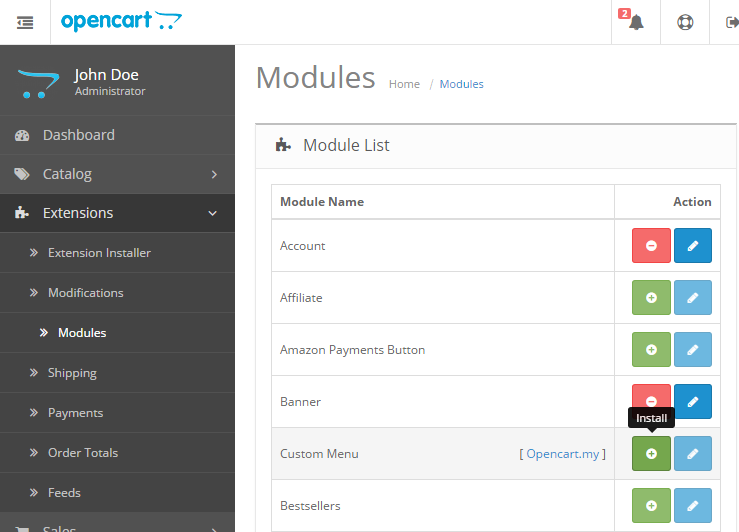Open the notifications bell icon
Image resolution: width=739 pixels, height=532 pixels.
pos(636,22)
